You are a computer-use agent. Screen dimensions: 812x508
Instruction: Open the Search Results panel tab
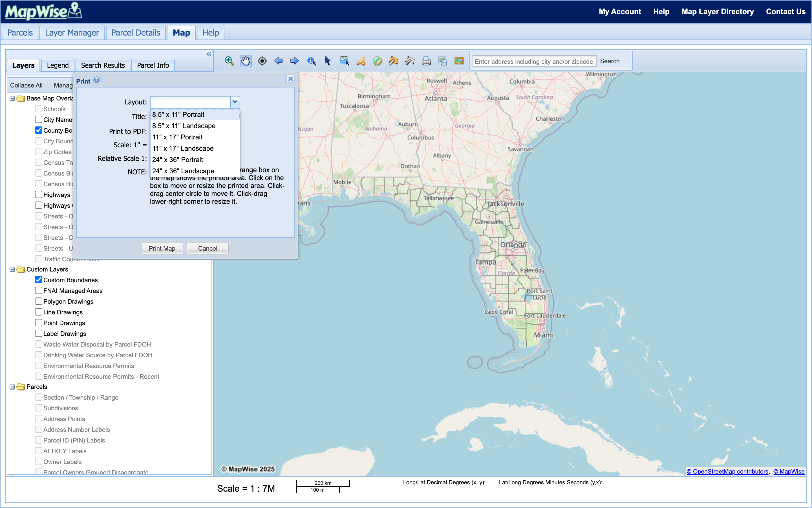[x=103, y=65]
